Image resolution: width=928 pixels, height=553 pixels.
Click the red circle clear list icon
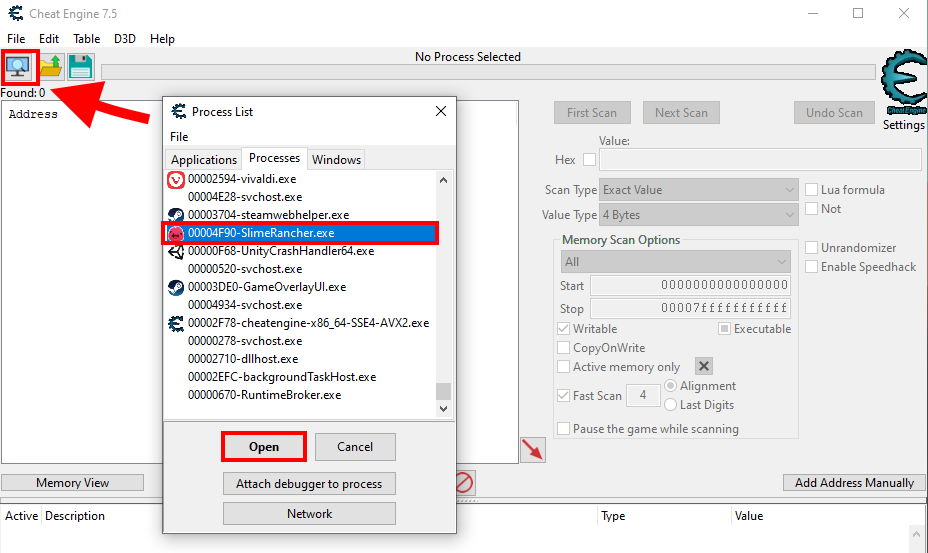pyautogui.click(x=464, y=483)
